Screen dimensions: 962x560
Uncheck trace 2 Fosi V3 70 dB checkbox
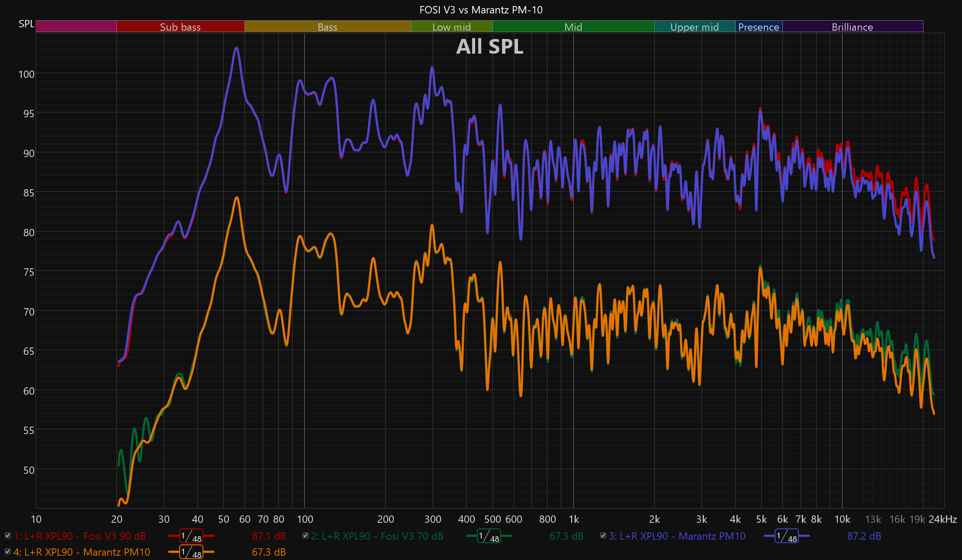(x=306, y=536)
